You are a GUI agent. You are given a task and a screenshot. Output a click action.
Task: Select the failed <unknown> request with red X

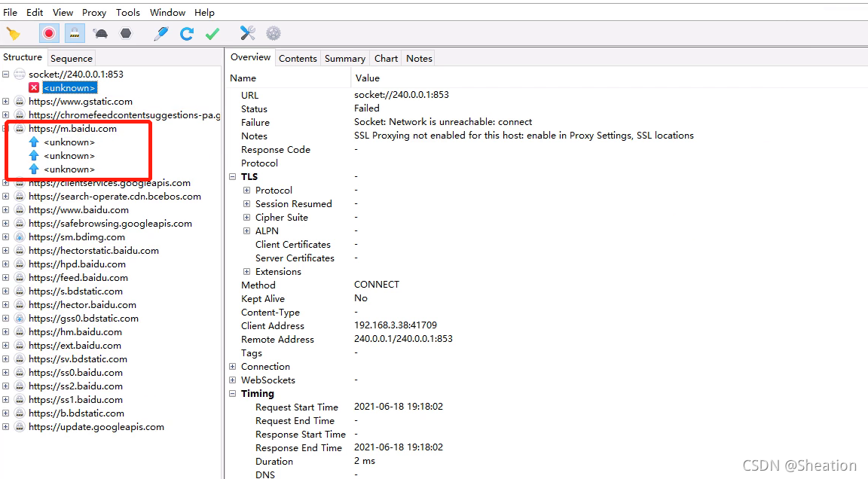pyautogui.click(x=70, y=87)
